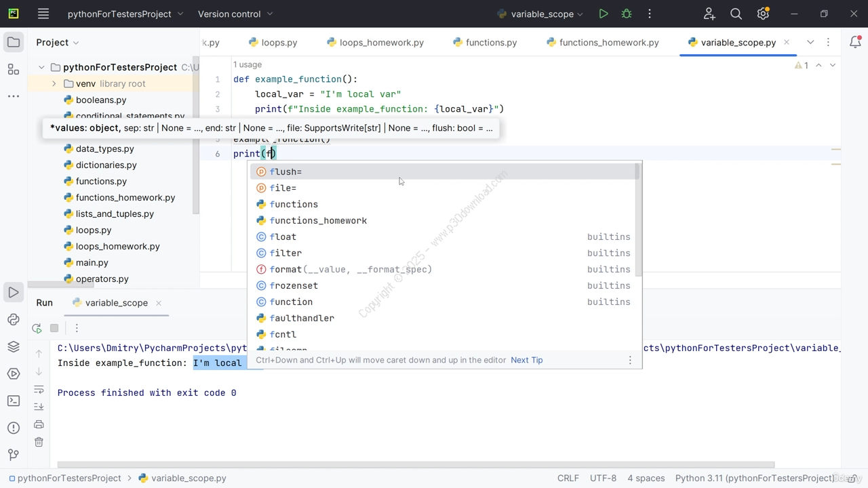Open pythonForTestersProject dropdown in title bar
868x488 pixels.
coord(125,14)
